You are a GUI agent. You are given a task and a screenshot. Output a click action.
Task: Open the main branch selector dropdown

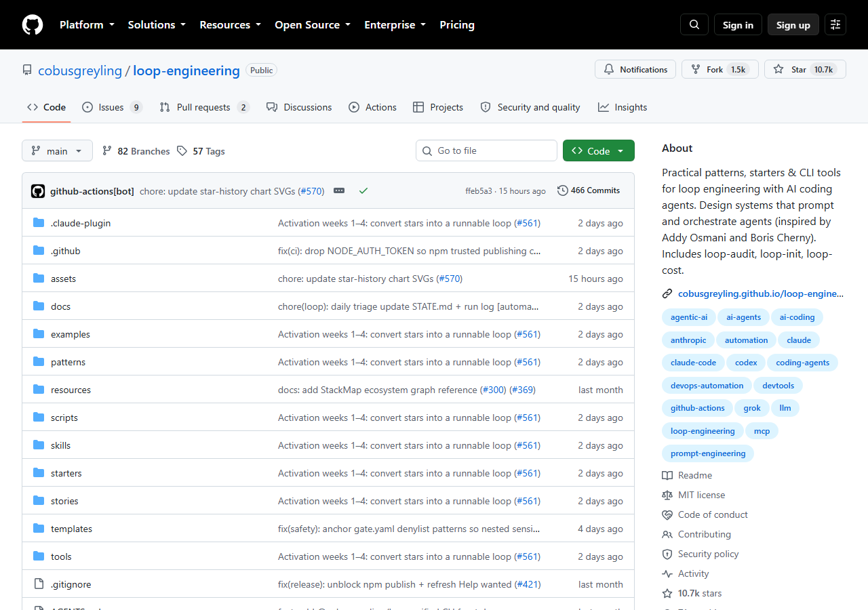57,151
